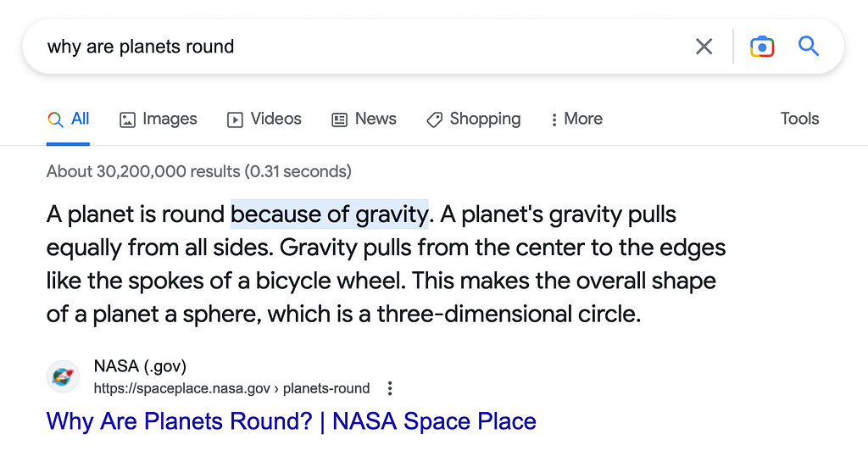
Task: Click the picture icon next to Images
Action: coord(128,120)
